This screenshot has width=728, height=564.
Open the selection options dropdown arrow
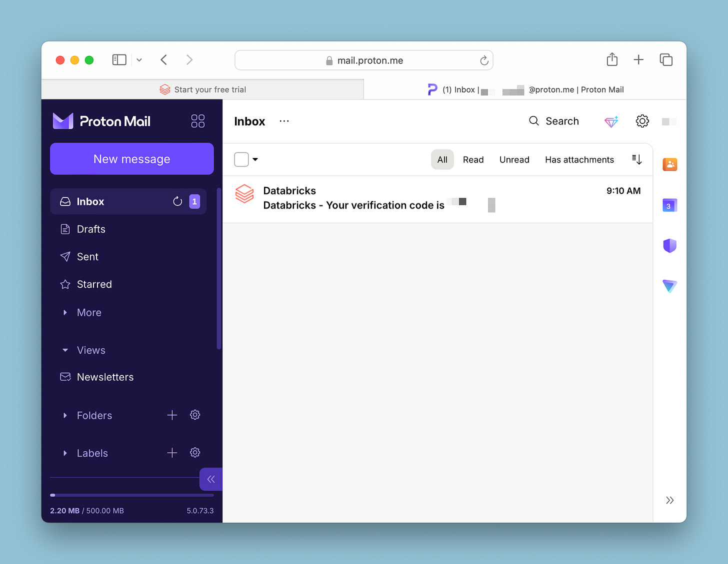(x=255, y=159)
